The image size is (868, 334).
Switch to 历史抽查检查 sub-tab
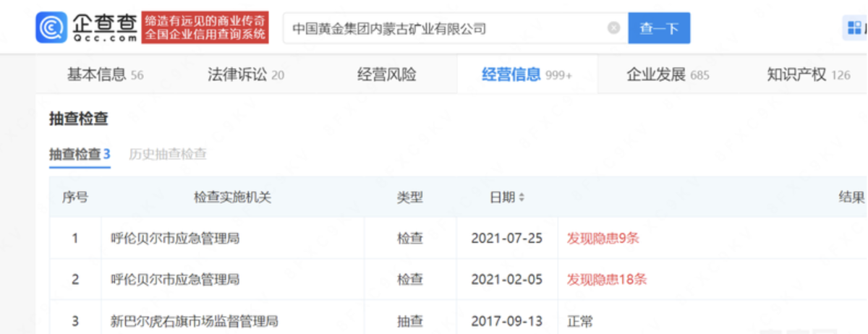168,154
